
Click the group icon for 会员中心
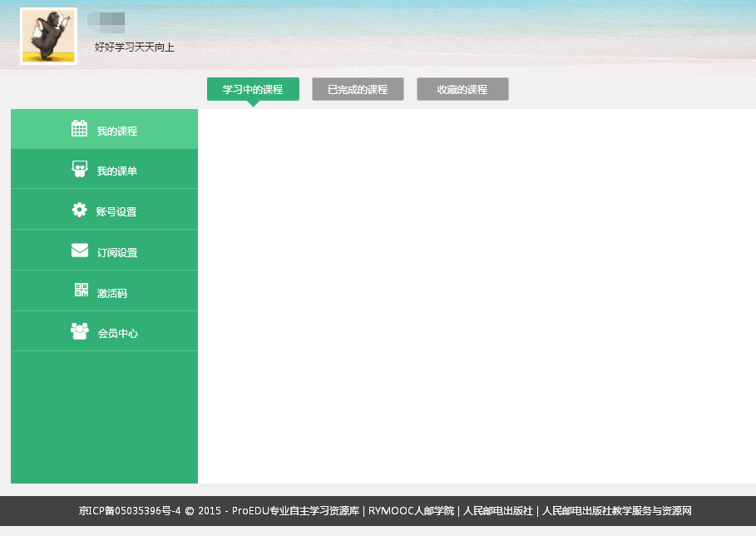[x=79, y=331]
